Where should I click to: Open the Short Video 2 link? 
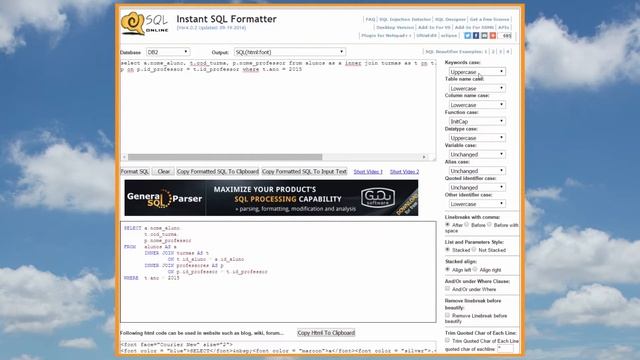[404, 172]
